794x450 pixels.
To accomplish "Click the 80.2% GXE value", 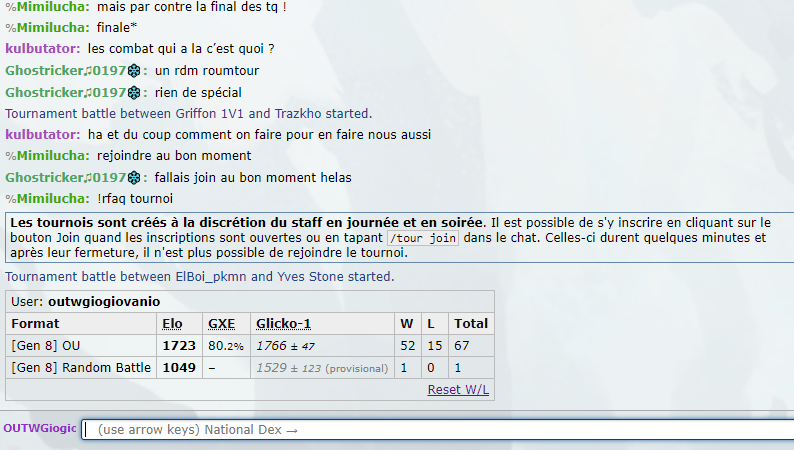I will pos(226,346).
